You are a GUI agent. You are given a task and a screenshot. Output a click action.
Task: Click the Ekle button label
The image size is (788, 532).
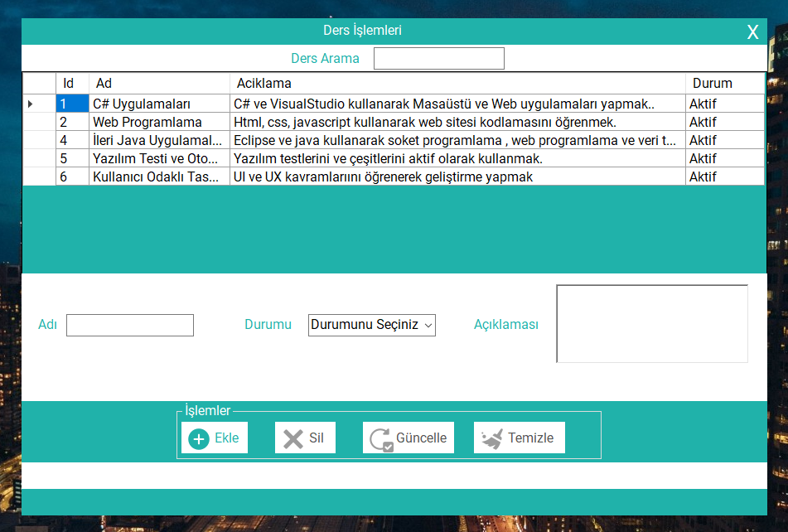tap(227, 438)
